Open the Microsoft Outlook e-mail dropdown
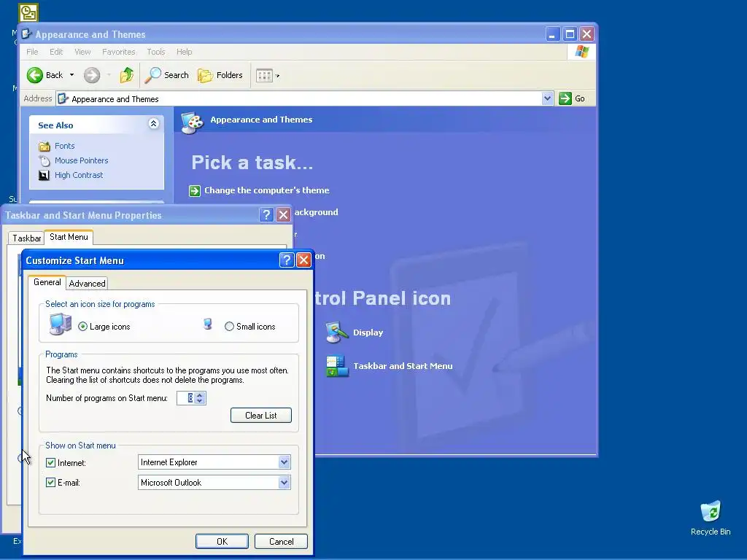 284,483
